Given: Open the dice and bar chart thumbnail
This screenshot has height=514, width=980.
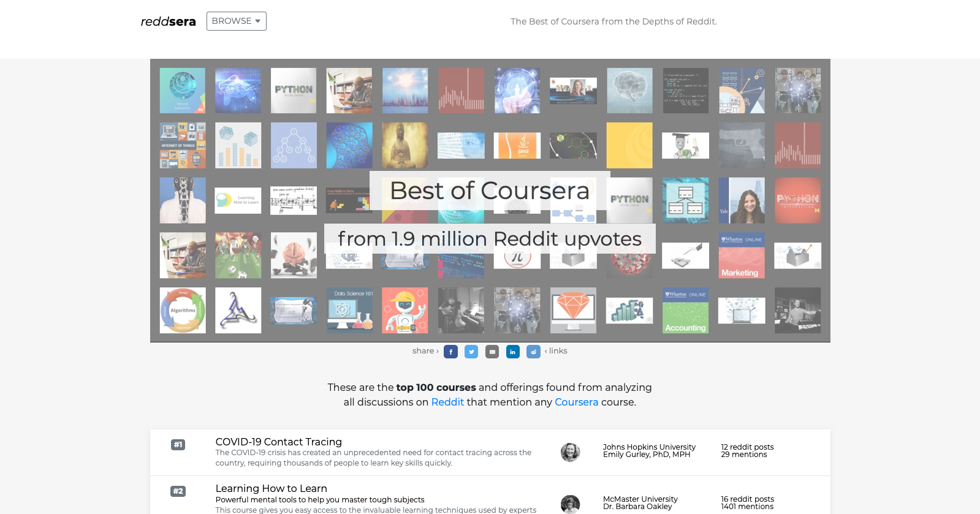Looking at the screenshot, I should (x=238, y=145).
